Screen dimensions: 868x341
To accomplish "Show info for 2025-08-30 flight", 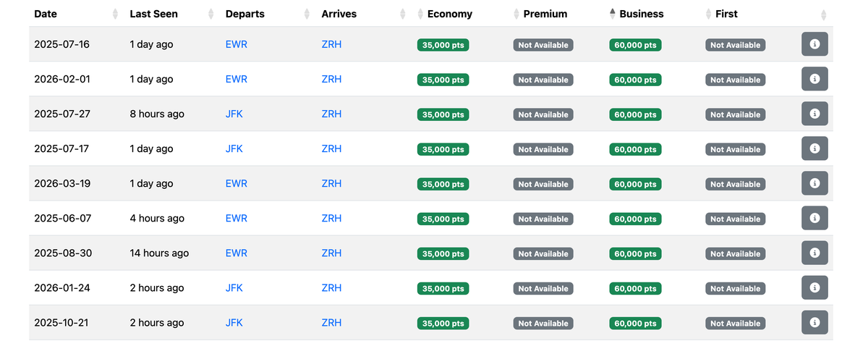I will click(x=814, y=253).
